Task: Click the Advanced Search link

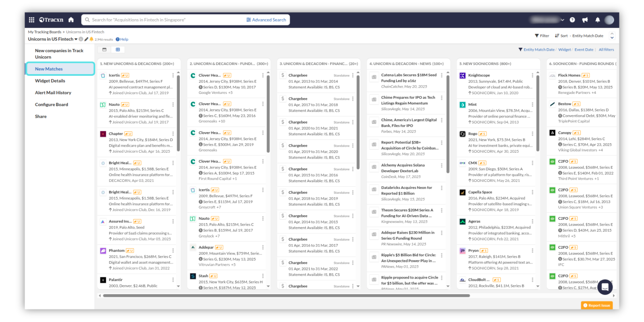Action: tap(266, 20)
